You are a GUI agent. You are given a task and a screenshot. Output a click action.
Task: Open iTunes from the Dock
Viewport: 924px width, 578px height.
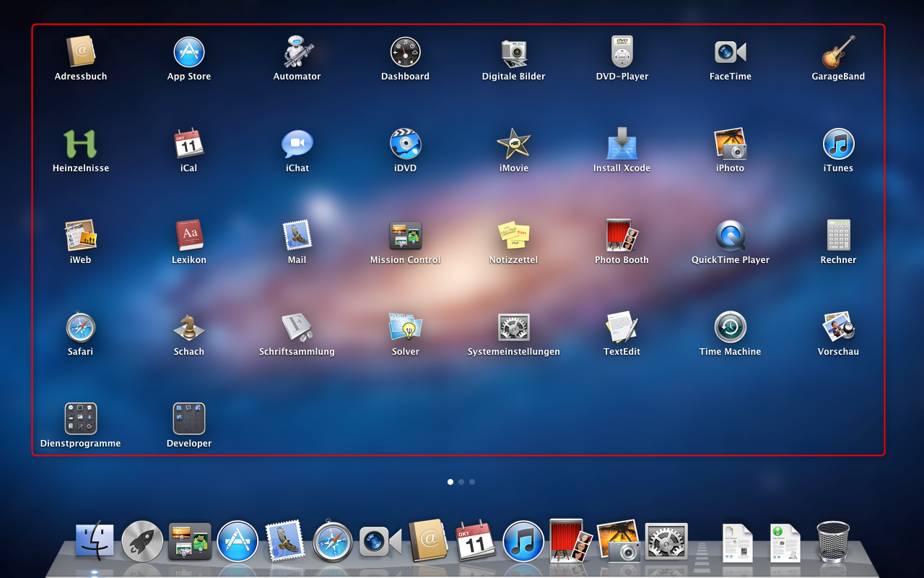click(523, 540)
